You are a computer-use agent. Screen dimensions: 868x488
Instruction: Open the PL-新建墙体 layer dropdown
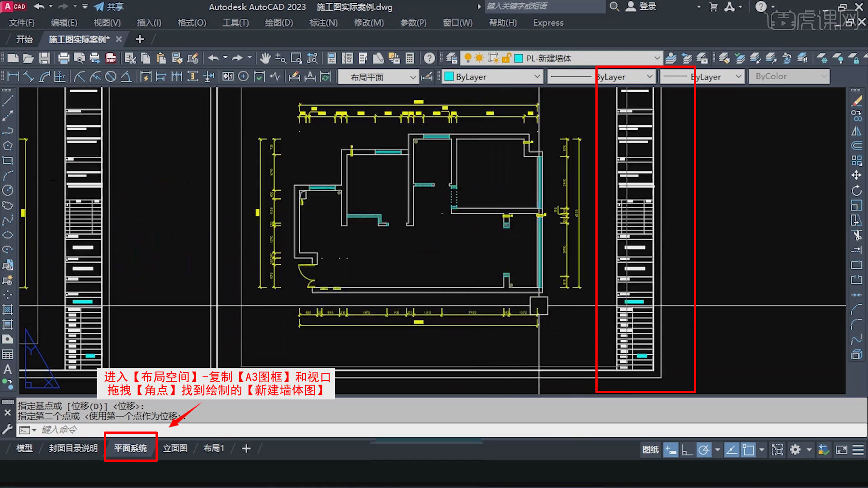[656, 58]
